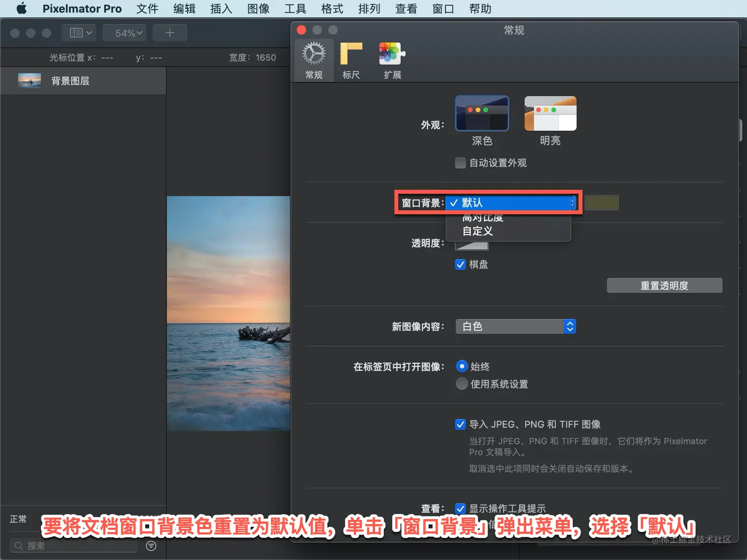Switch to the 常规 preferences tab
This screenshot has width=747, height=560.
(314, 60)
